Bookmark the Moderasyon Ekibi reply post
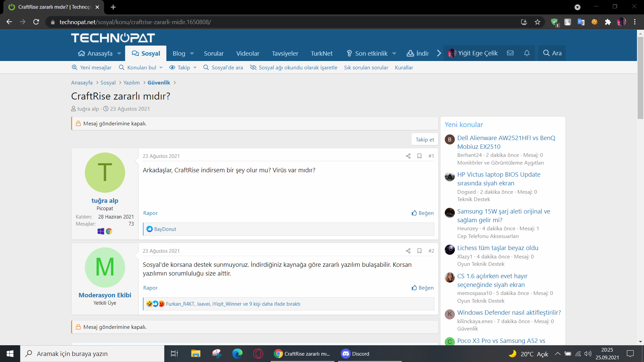This screenshot has width=644, height=362. pyautogui.click(x=419, y=251)
